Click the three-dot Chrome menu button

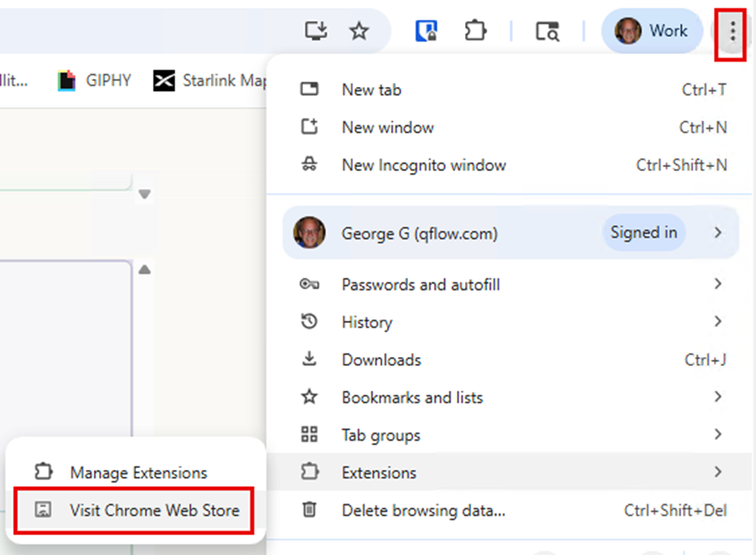732,32
